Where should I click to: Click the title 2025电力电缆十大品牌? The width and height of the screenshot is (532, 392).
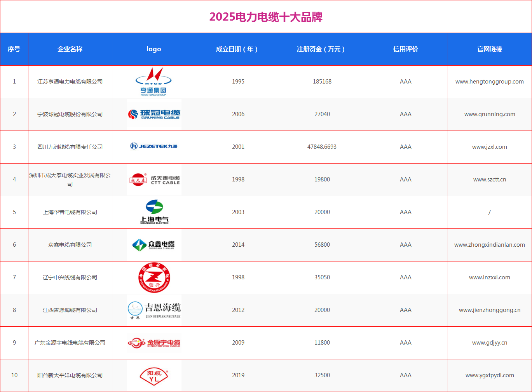tap(266, 17)
